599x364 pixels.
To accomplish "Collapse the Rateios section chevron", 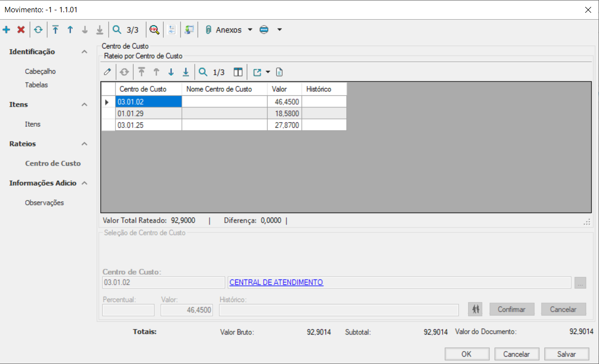I will click(85, 144).
